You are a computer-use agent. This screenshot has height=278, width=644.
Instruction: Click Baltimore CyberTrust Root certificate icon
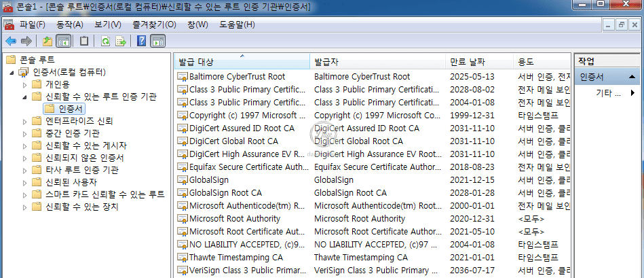click(x=183, y=77)
